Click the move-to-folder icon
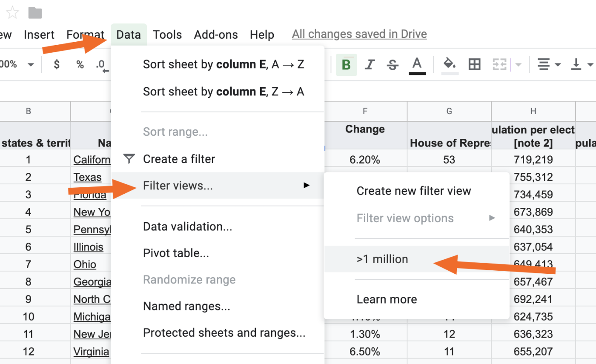 coord(35,13)
